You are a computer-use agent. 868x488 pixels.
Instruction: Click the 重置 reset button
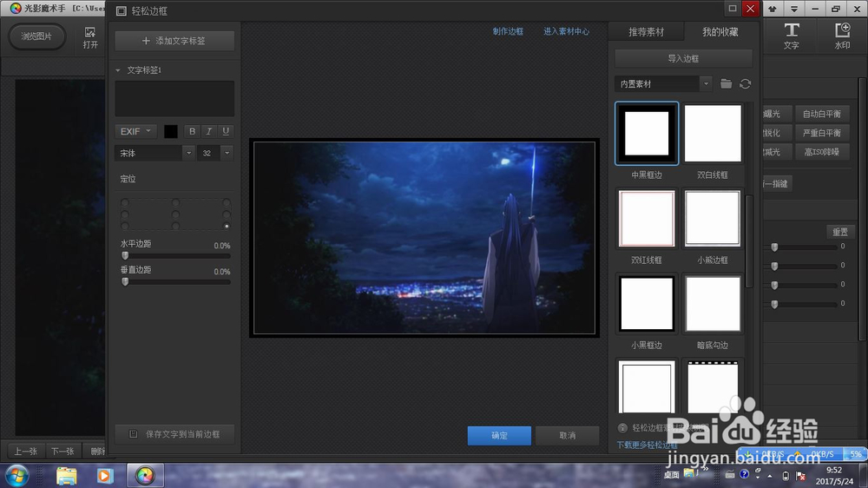[x=839, y=232]
